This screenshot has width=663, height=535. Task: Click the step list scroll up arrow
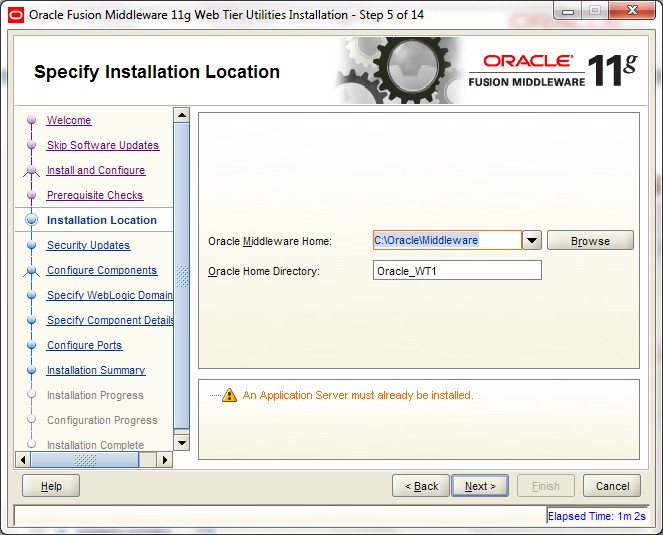[x=182, y=115]
